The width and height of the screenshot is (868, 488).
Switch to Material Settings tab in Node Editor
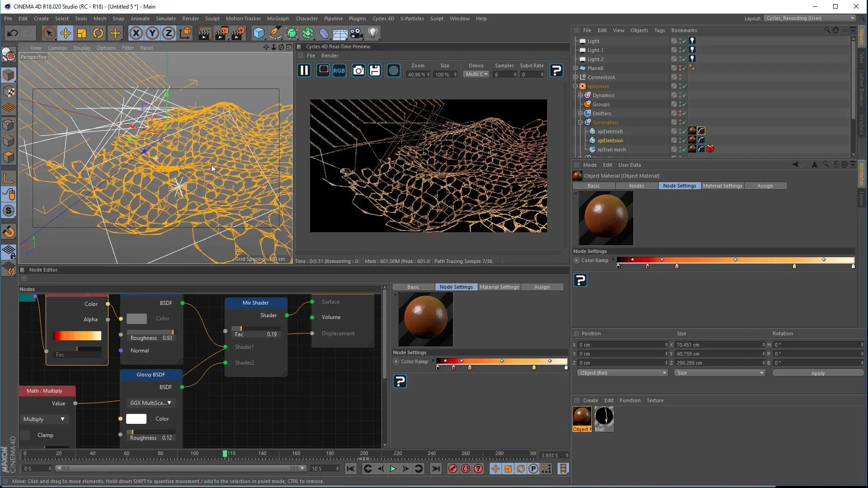(x=499, y=287)
